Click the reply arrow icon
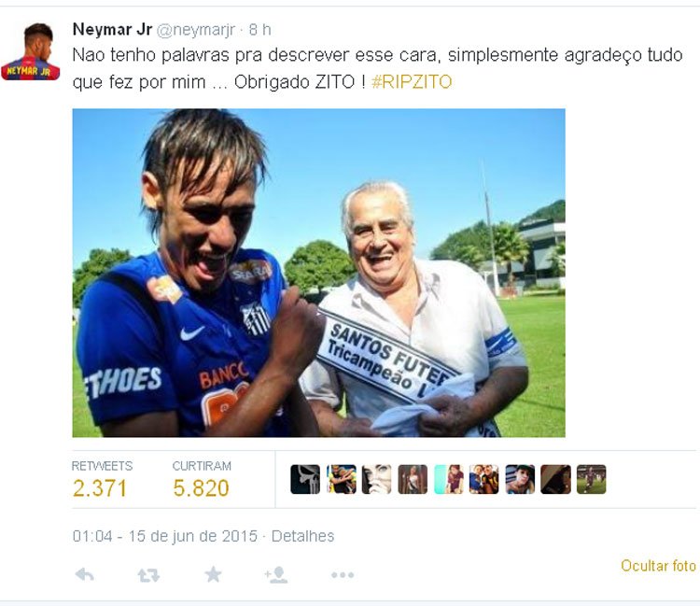This screenshot has height=606, width=700. (84, 574)
